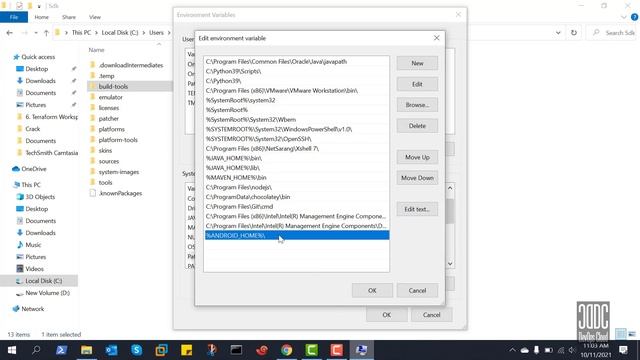
Task: Confirm with OK in Edit environment variable dialog
Action: [372, 290]
